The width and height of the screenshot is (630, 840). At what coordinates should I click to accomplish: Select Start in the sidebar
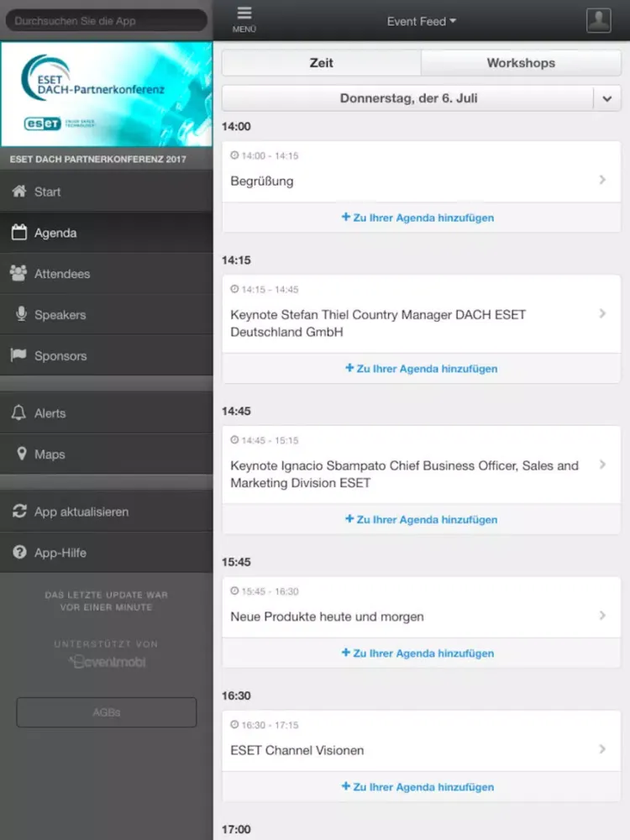(x=106, y=192)
